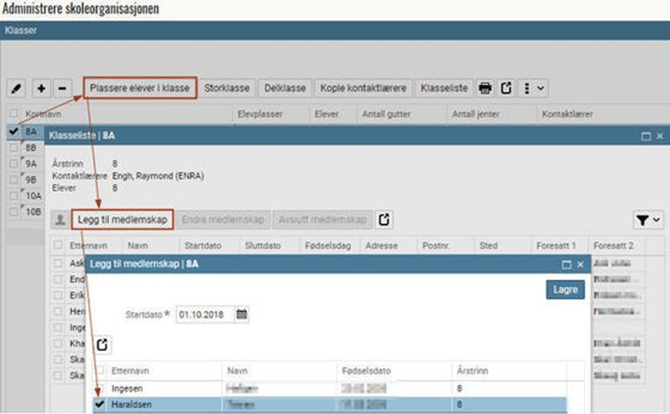Image resolution: width=670 pixels, height=414 pixels.
Task: Click export icon below Startdato field
Action: 103,344
